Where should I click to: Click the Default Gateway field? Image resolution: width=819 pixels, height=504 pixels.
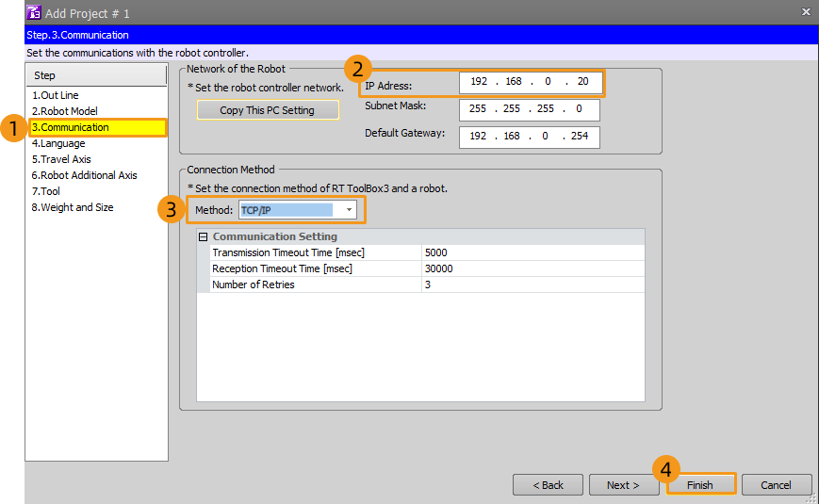(x=529, y=137)
